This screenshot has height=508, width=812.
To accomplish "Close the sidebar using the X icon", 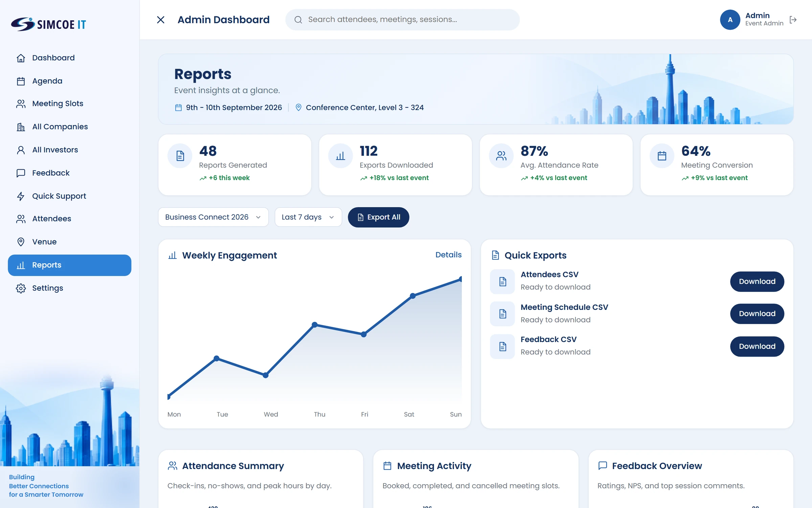I will tap(161, 20).
